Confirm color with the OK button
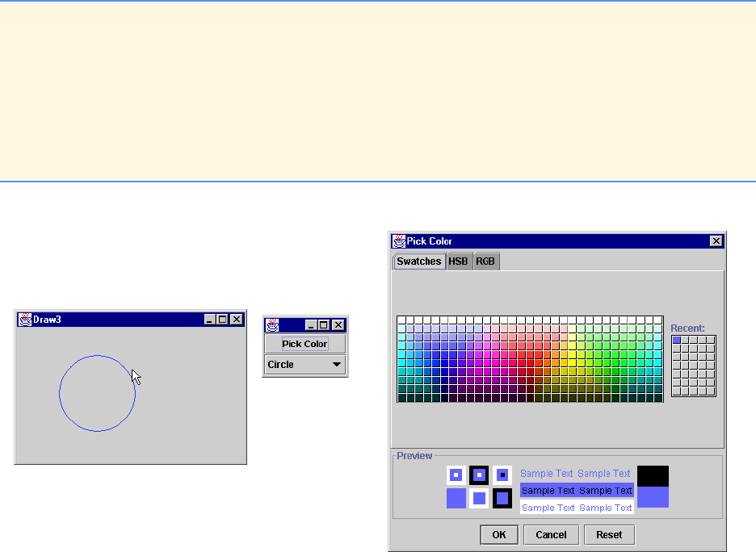This screenshot has width=756, height=552. tap(499, 535)
